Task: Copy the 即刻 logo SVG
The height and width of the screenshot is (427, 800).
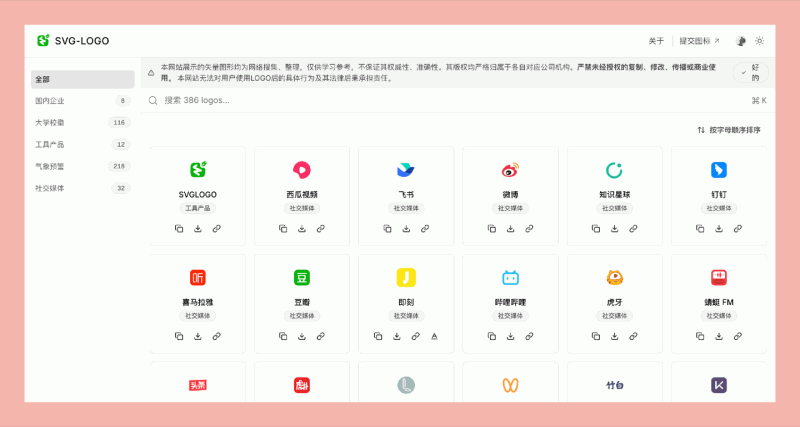Action: pos(378,336)
